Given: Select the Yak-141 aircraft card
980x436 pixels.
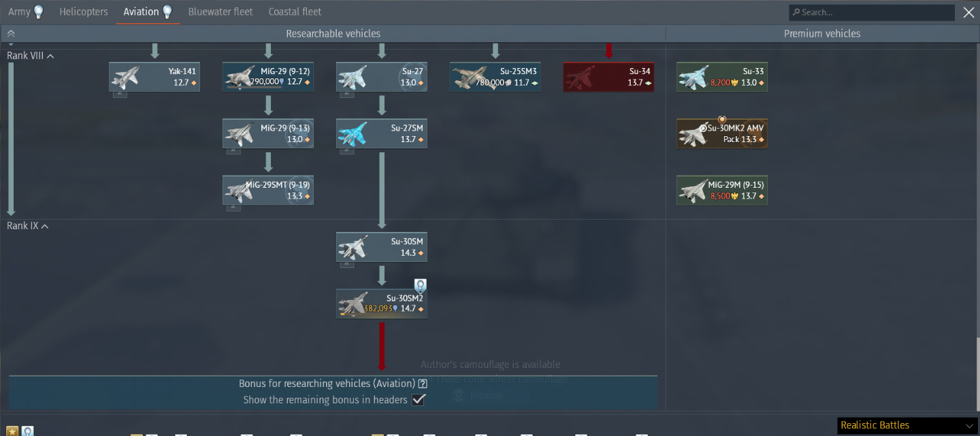Looking at the screenshot, I should pyautogui.click(x=154, y=77).
